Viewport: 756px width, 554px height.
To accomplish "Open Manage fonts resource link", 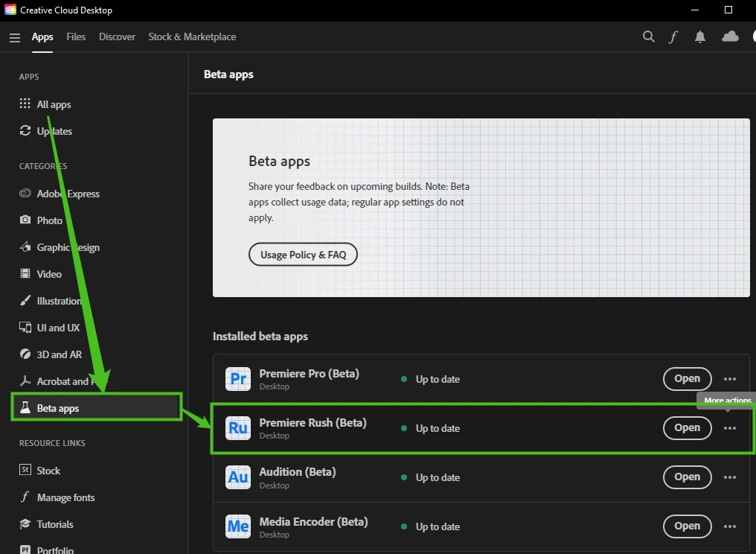I will [x=57, y=497].
